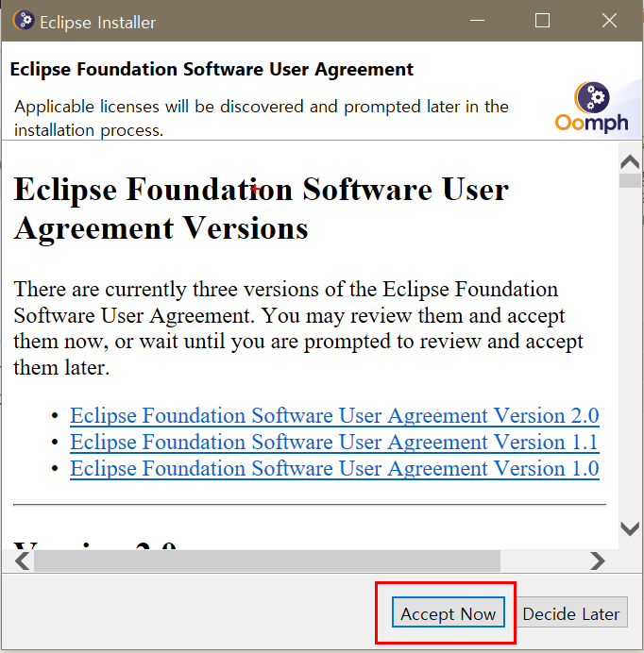Click the vertical scrollbar thumb
644x653 pixels.
(630, 181)
